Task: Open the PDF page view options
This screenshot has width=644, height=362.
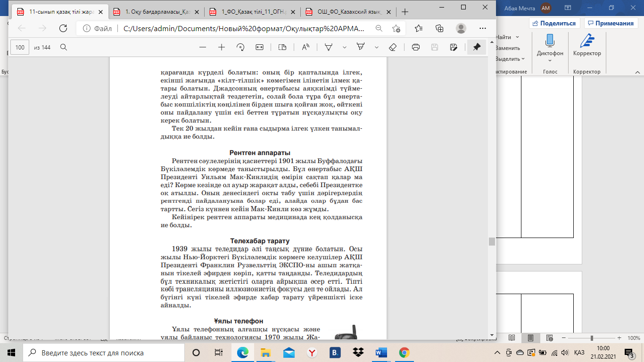Action: [x=282, y=47]
